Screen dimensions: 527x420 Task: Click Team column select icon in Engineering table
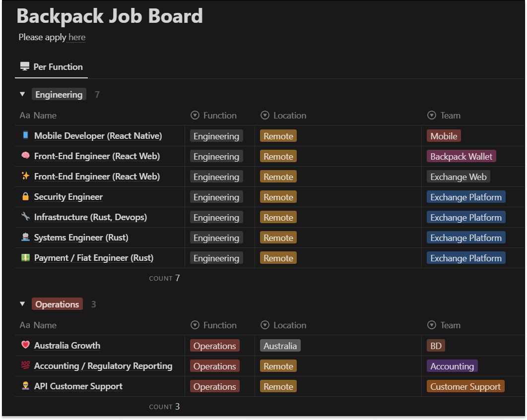[x=432, y=116]
